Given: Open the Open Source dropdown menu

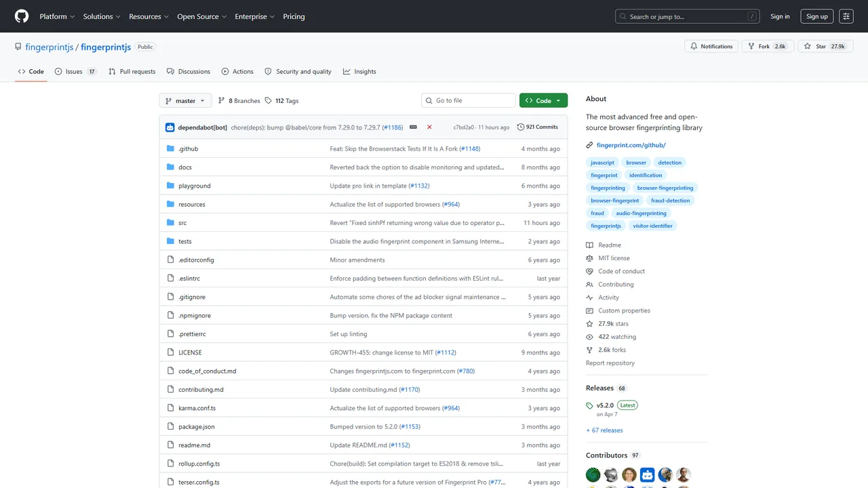Looking at the screenshot, I should point(201,16).
